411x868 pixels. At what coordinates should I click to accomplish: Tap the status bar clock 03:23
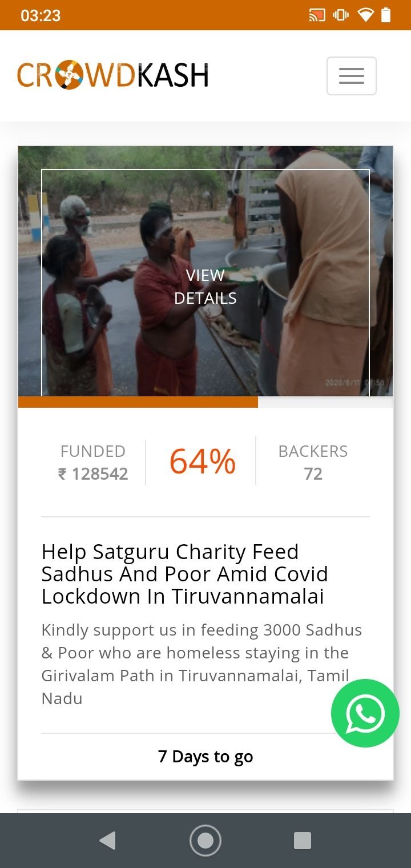(x=41, y=15)
